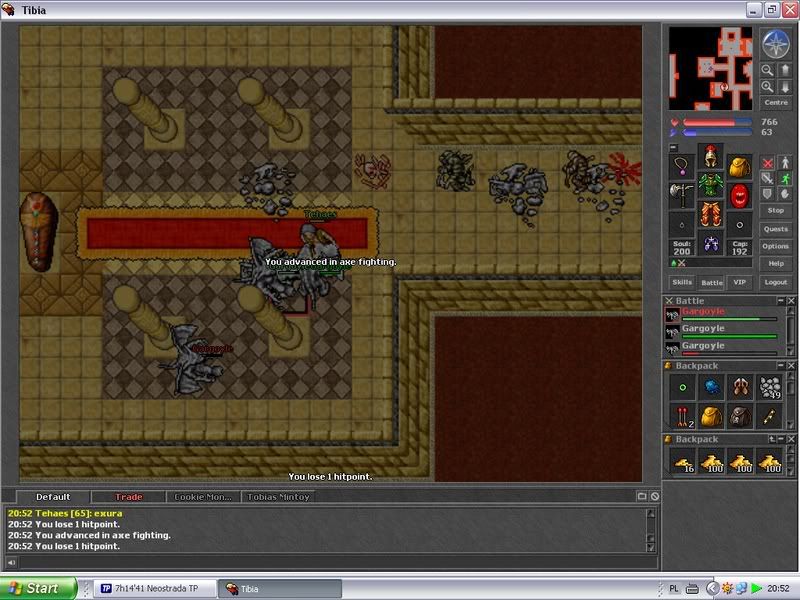This screenshot has height=600, width=800.
Task: Move minimap one floor up
Action: pos(785,70)
